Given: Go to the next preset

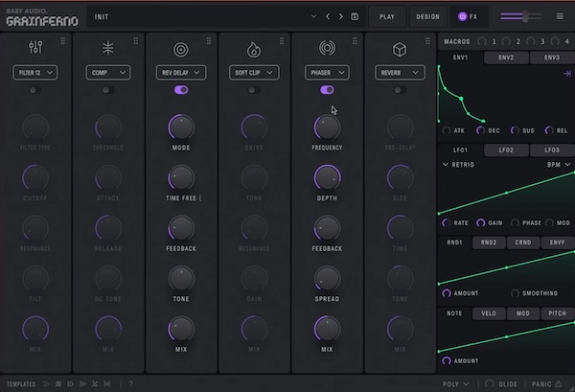Looking at the screenshot, I should pos(340,16).
